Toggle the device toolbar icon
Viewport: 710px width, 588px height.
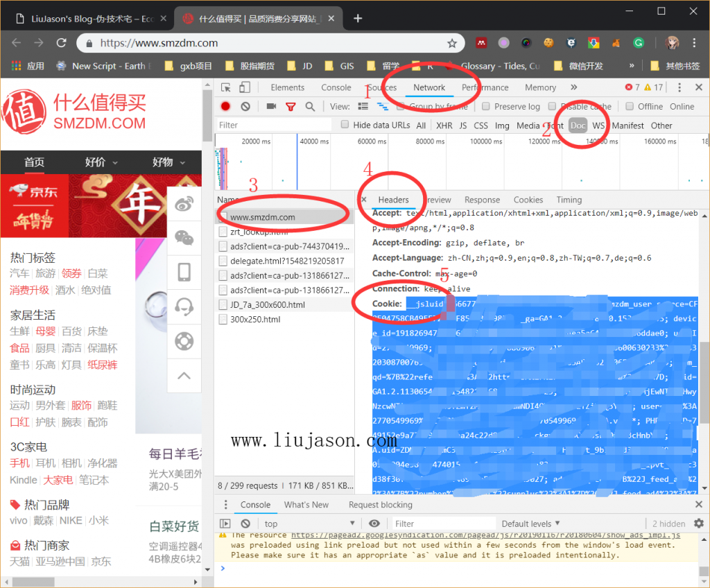tap(245, 87)
